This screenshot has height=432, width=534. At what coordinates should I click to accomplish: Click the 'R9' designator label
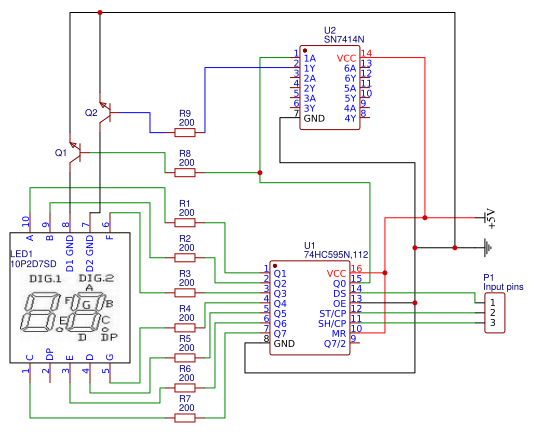click(185, 113)
